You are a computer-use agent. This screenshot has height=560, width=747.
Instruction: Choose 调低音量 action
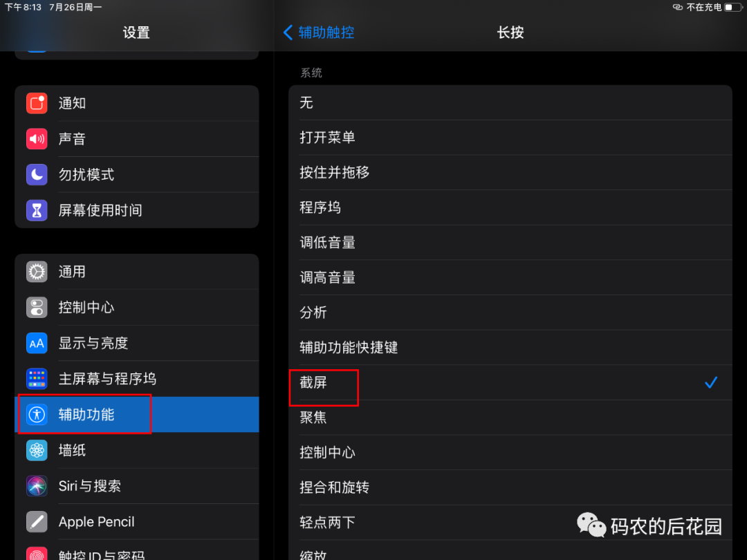510,243
